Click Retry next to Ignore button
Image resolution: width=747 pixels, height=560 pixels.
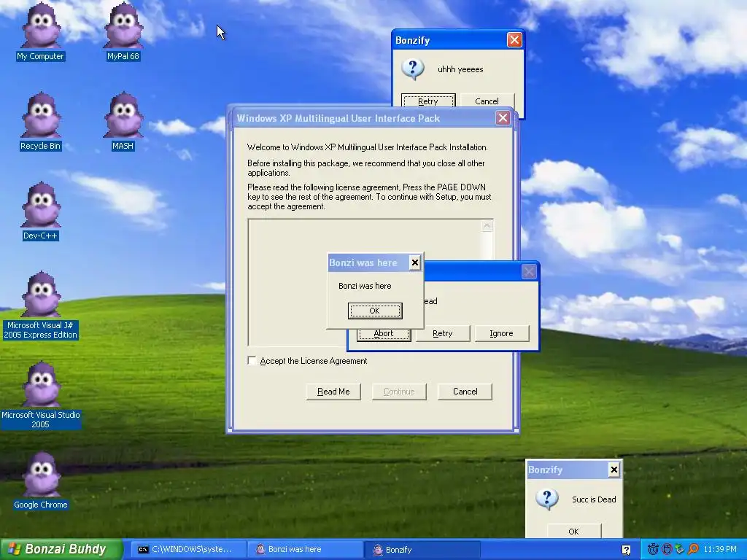443,333
